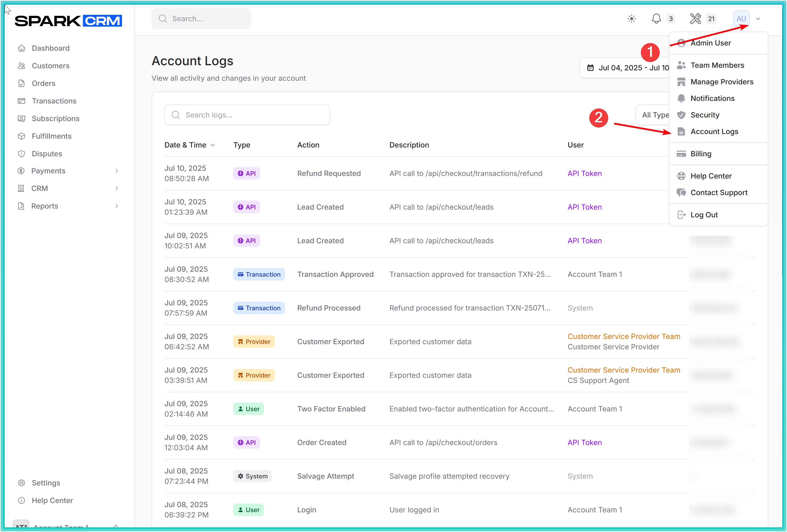Choose Team Members from user menu

717,65
